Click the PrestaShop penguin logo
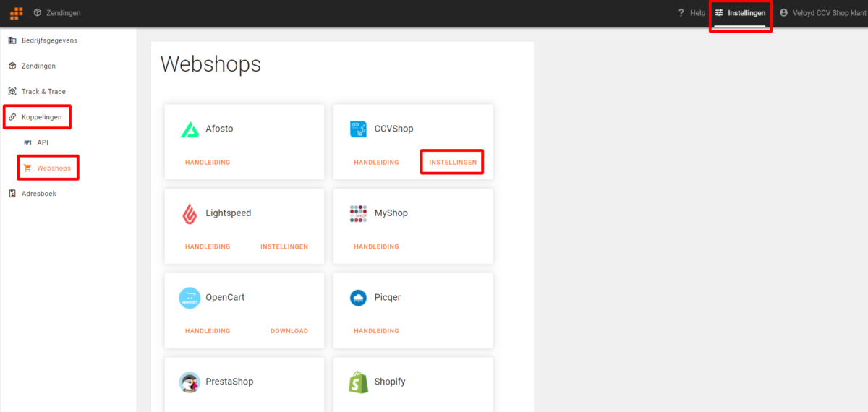Screen dimensions: 868x412 (x=190, y=382)
